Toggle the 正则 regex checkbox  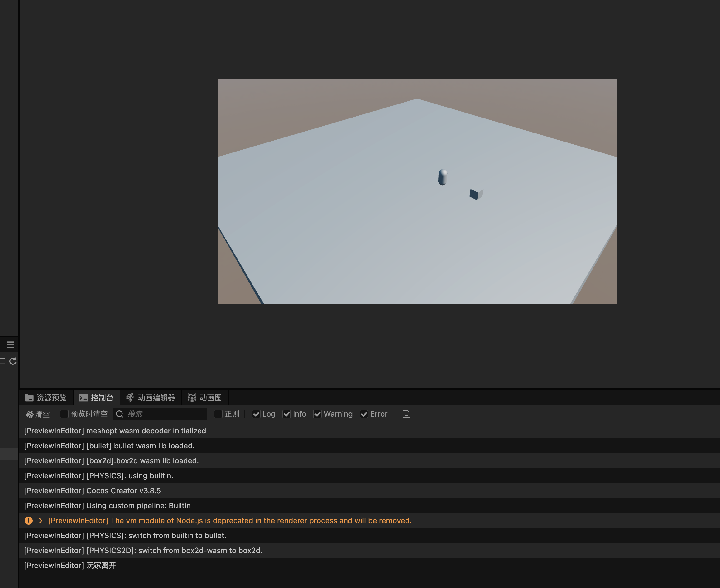218,414
